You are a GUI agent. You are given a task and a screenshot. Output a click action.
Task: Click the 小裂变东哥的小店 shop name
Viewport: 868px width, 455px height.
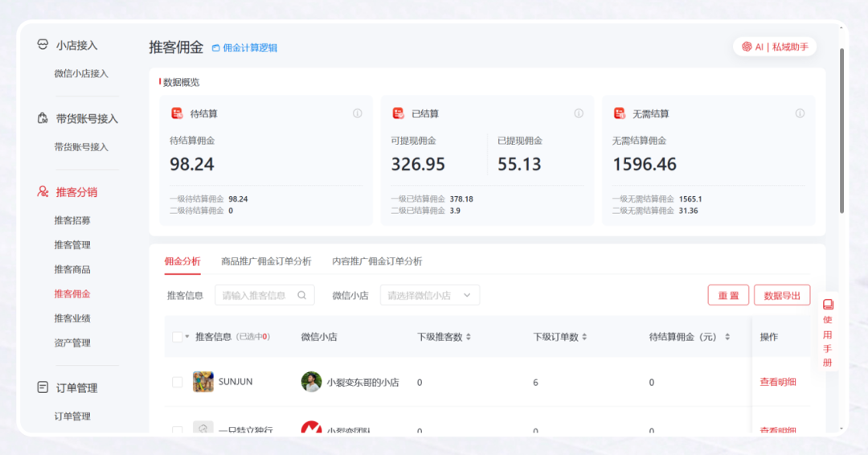point(362,382)
